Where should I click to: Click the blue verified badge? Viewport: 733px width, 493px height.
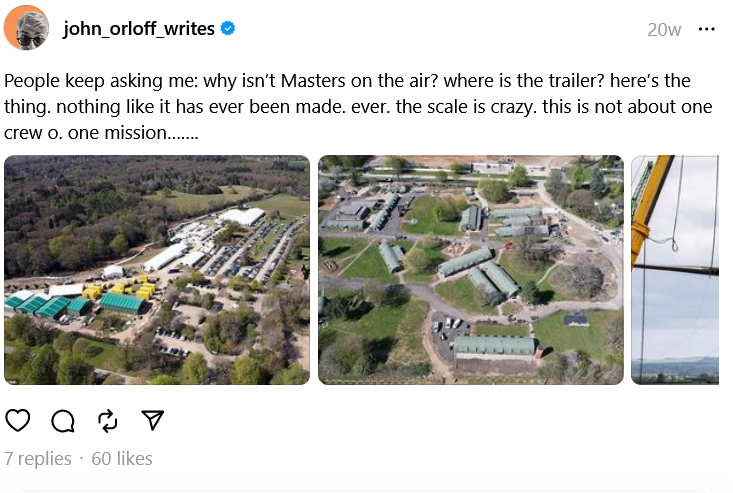(228, 29)
